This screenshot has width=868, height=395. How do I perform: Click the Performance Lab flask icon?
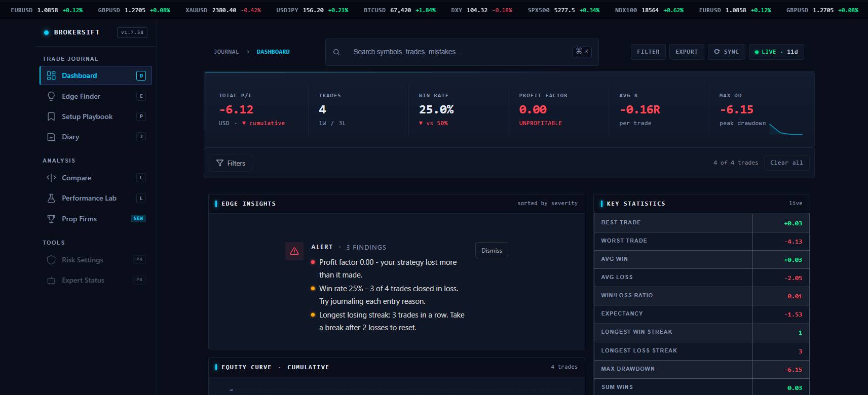[x=51, y=198]
